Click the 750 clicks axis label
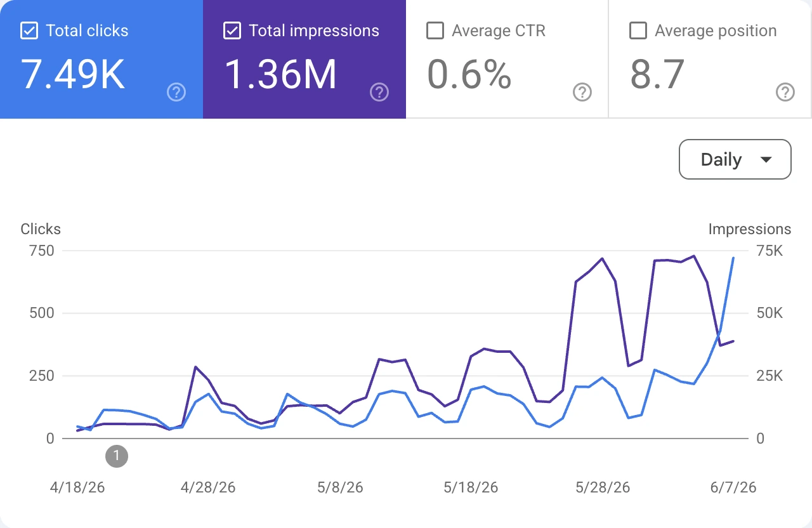The width and height of the screenshot is (812, 528). 42,251
